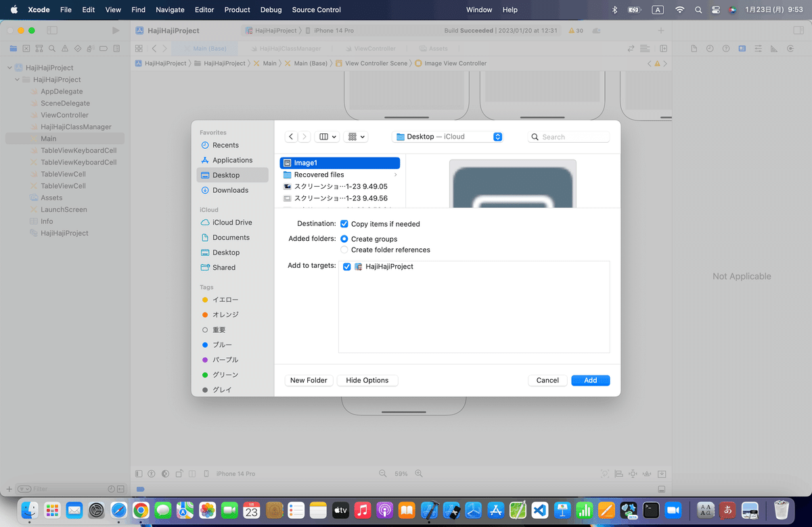Click the library plus button in toolbar
Screen dimensions: 812x527
click(661, 30)
